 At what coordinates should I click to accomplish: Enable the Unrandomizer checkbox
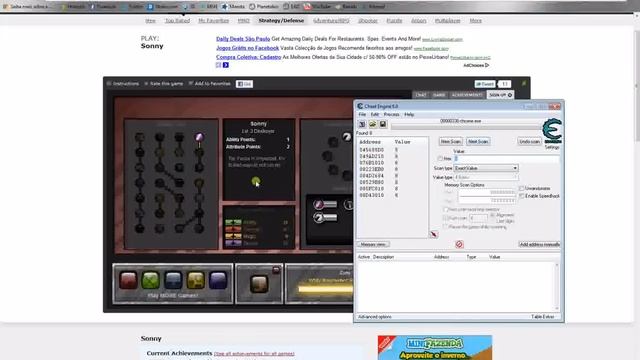pyautogui.click(x=522, y=188)
